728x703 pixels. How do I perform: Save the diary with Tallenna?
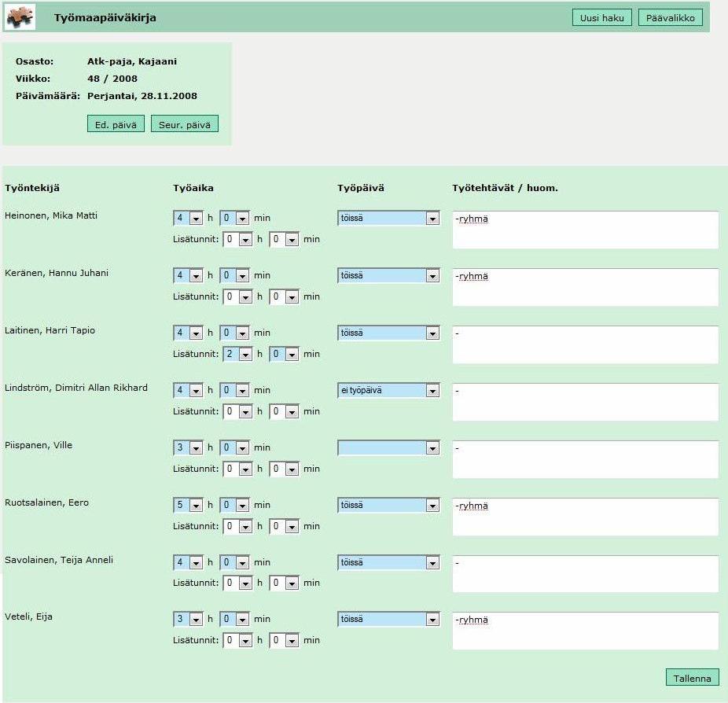(693, 678)
